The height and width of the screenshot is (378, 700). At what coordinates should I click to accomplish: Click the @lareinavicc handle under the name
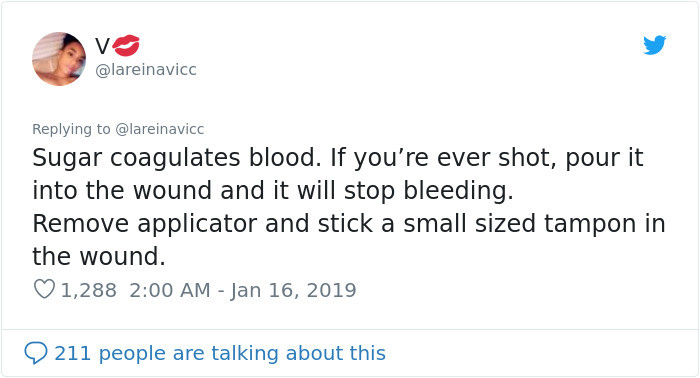pos(146,70)
